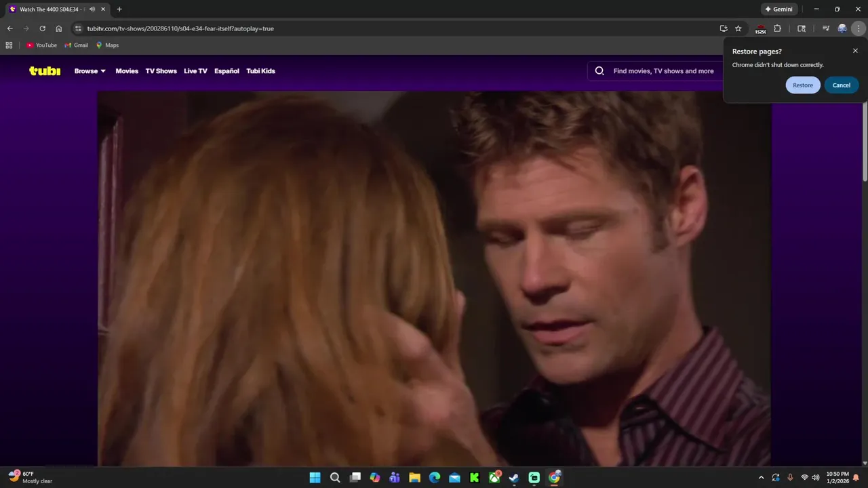Mute the tab audio speaker icon
Viewport: 868px width, 488px height.
coord(92,9)
